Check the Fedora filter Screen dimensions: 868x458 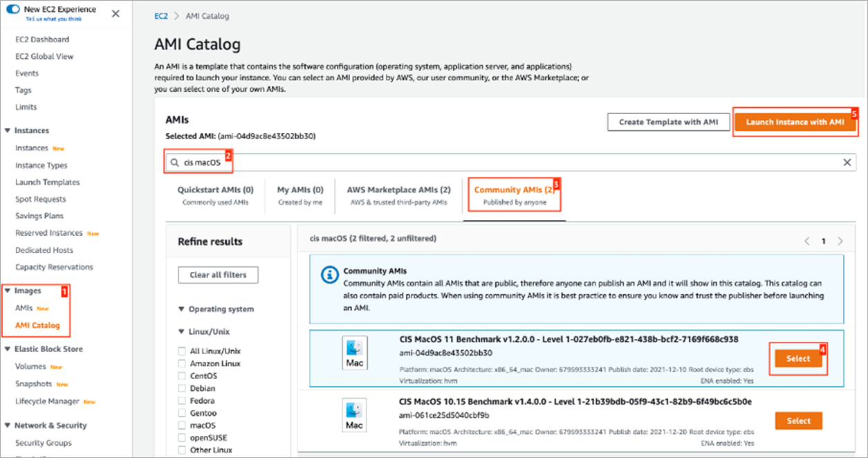pyautogui.click(x=183, y=401)
